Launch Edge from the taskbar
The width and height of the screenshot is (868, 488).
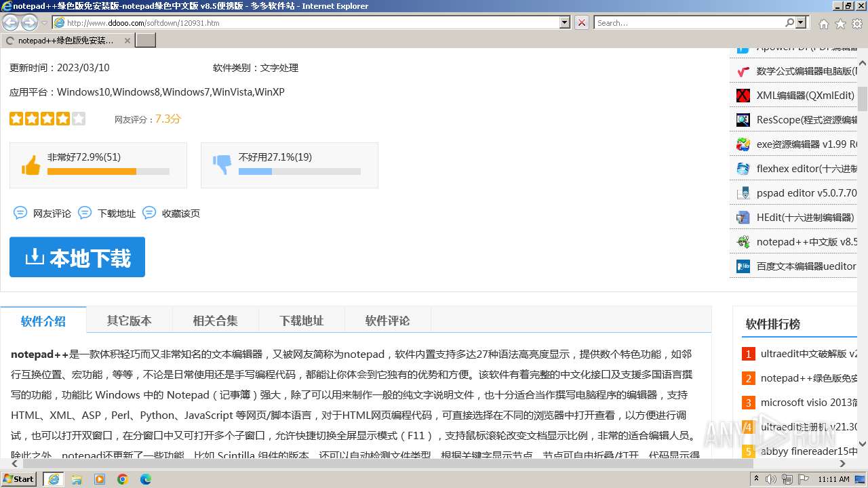pyautogui.click(x=146, y=479)
